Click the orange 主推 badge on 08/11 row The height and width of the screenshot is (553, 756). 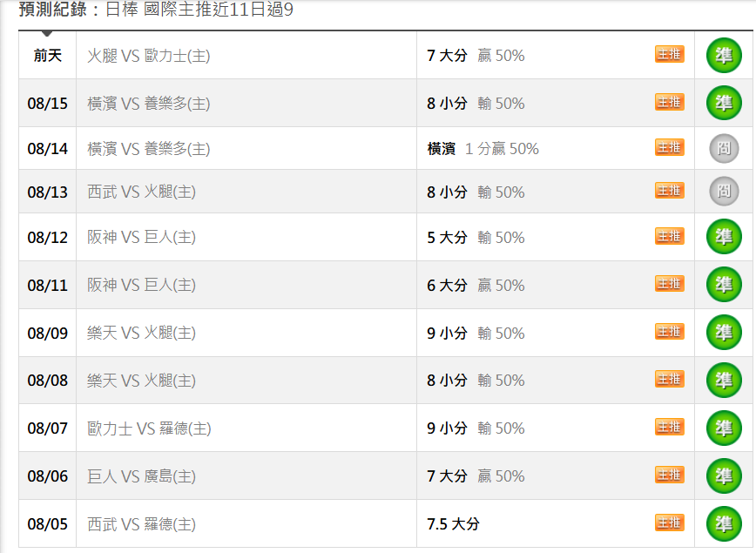tap(669, 284)
